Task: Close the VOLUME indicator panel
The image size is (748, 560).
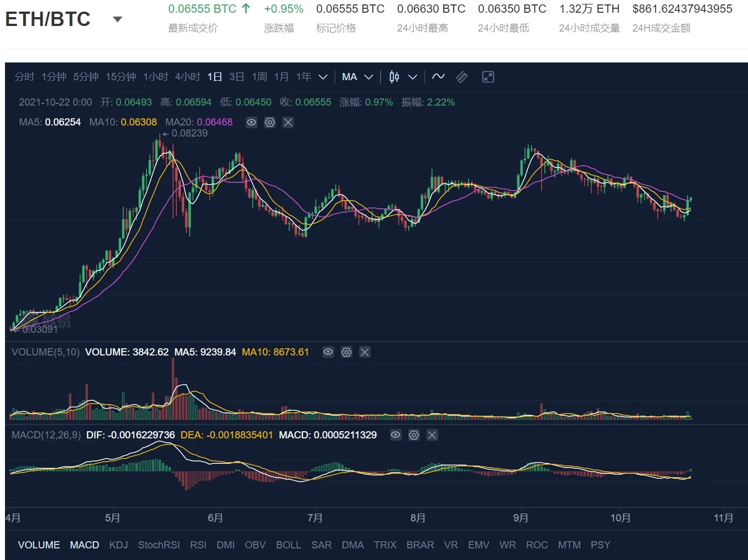Action: (x=365, y=352)
